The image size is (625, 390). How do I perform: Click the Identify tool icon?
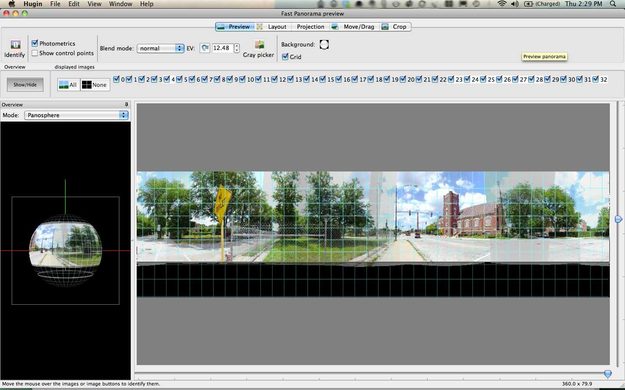(15, 45)
